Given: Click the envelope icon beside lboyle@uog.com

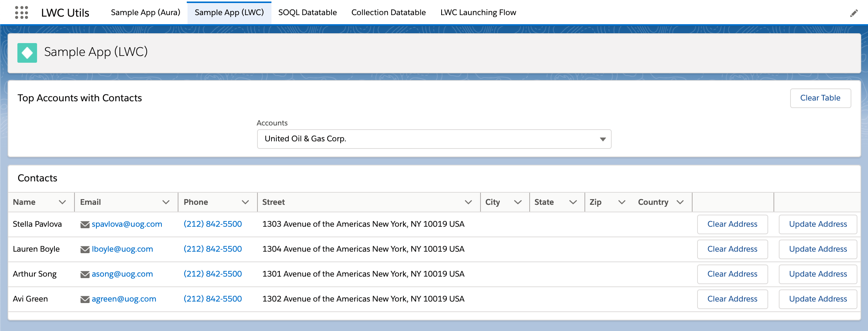Looking at the screenshot, I should [x=85, y=249].
